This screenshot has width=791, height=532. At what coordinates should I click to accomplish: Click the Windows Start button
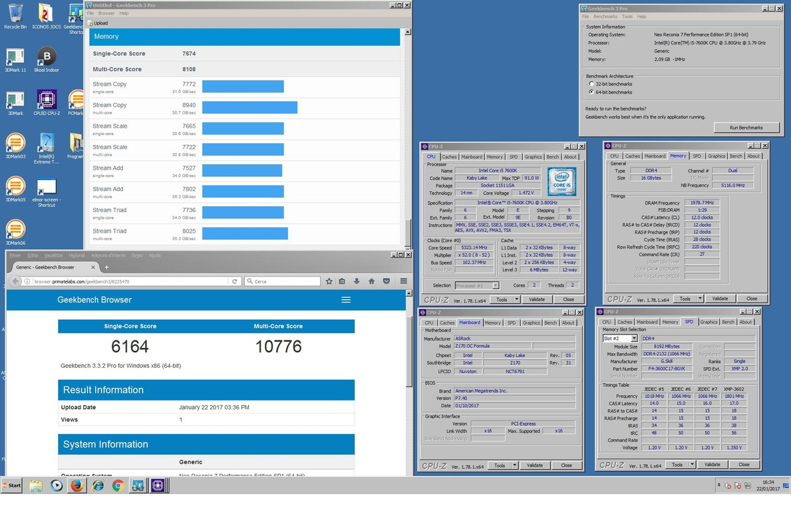[x=12, y=485]
